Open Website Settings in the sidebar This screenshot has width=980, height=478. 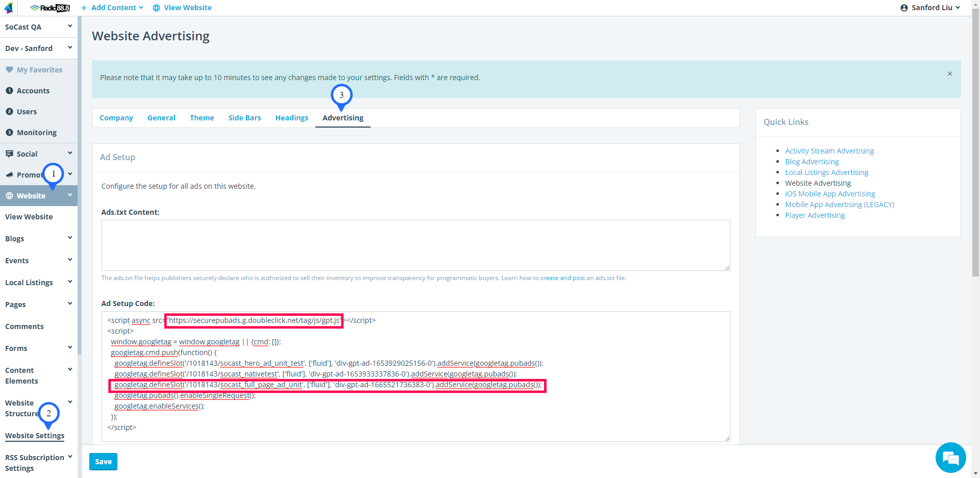point(35,436)
